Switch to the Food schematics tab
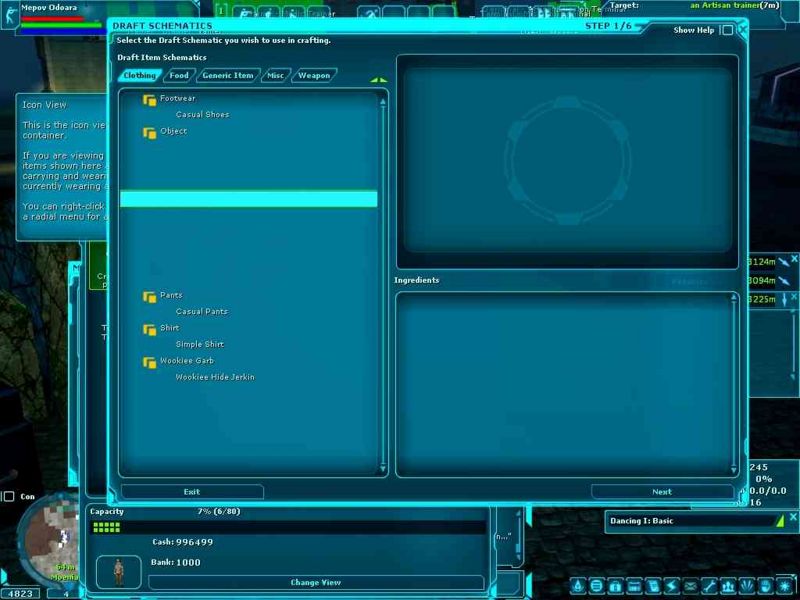The image size is (800, 600). (x=179, y=76)
